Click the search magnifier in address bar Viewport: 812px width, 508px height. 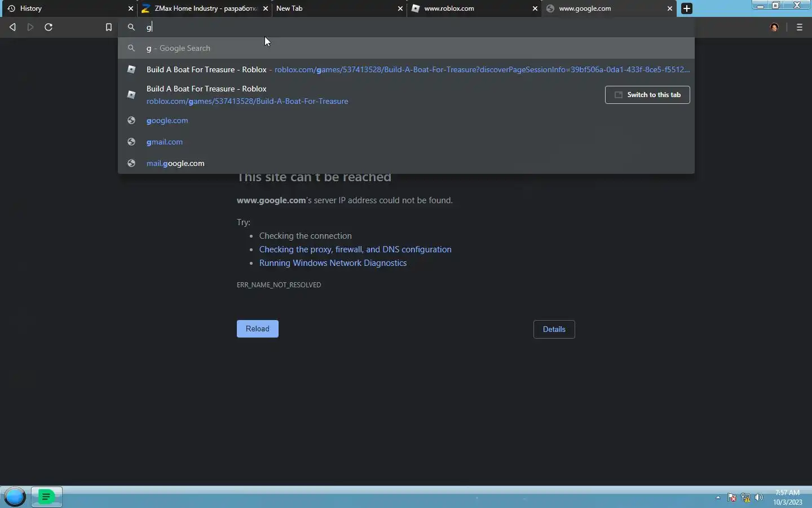(131, 27)
